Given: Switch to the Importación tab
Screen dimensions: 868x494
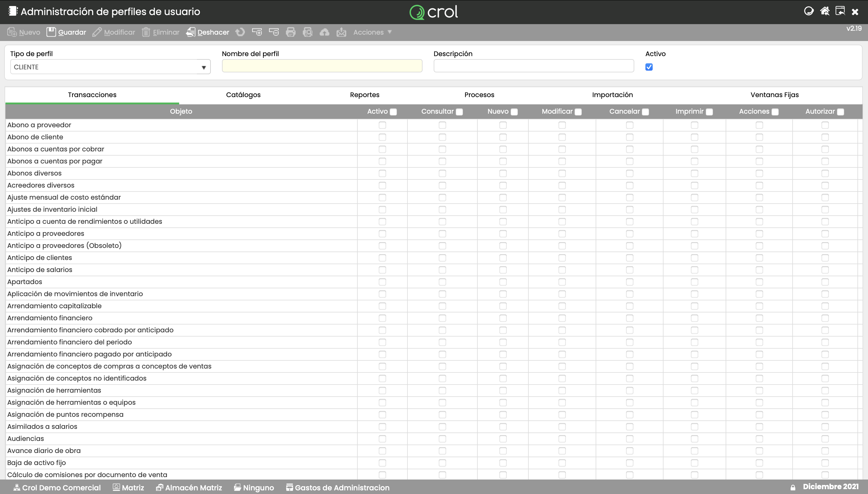Looking at the screenshot, I should coord(612,95).
